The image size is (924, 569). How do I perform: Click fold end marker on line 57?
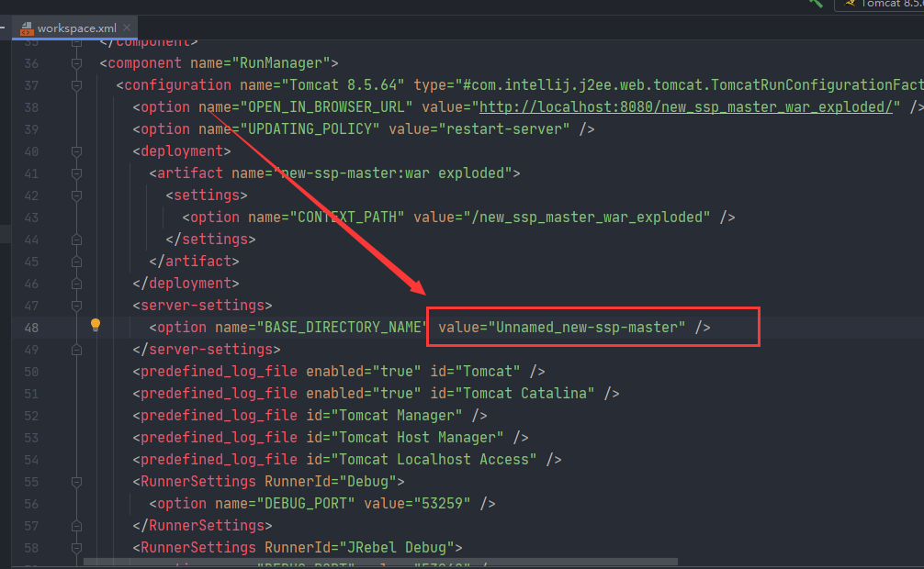pyautogui.click(x=76, y=526)
